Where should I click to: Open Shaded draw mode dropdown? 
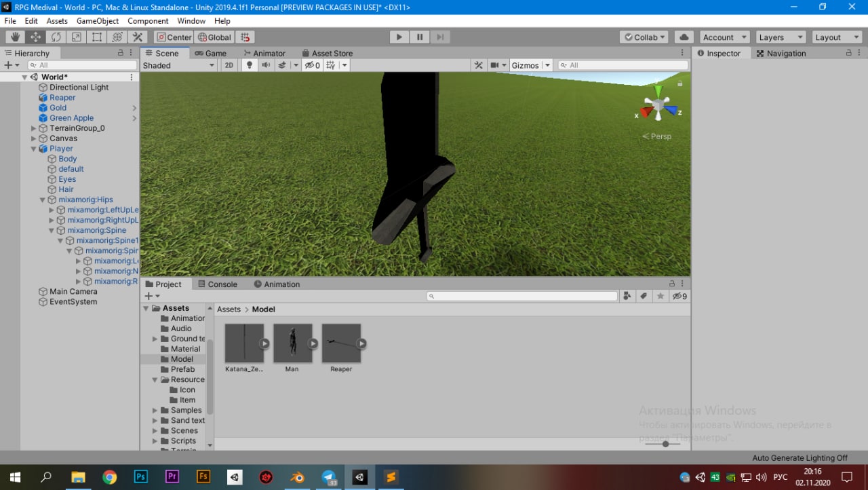pyautogui.click(x=179, y=65)
